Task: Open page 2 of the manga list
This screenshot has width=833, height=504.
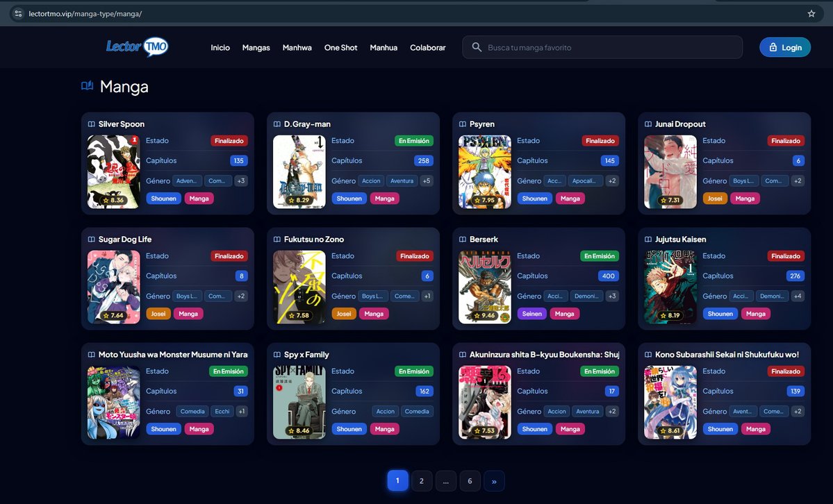Action: tap(421, 480)
